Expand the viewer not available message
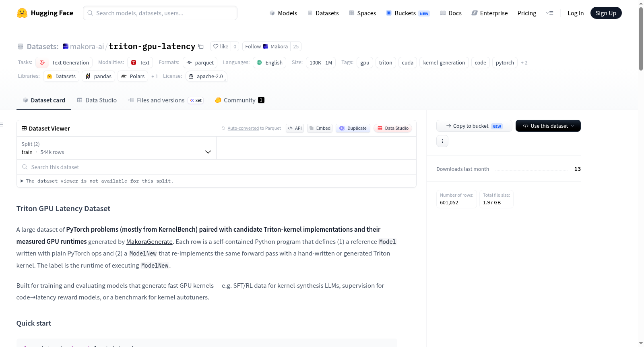The height and width of the screenshot is (347, 644). [97, 181]
